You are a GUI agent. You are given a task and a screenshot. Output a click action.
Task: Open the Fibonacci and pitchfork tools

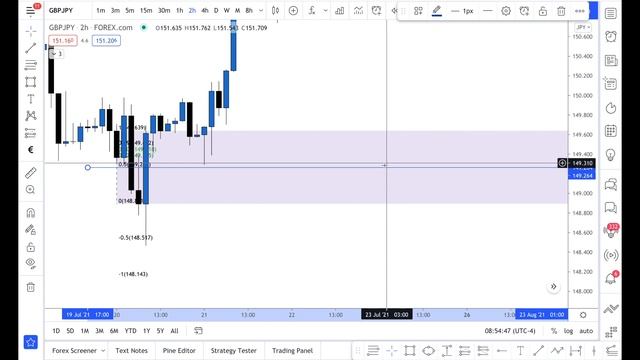[x=31, y=65]
